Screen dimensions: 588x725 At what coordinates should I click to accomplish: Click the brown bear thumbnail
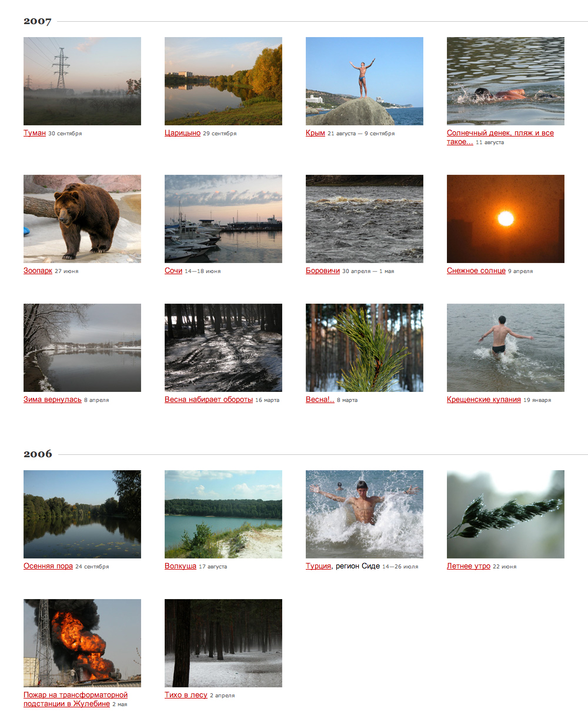[82, 219]
